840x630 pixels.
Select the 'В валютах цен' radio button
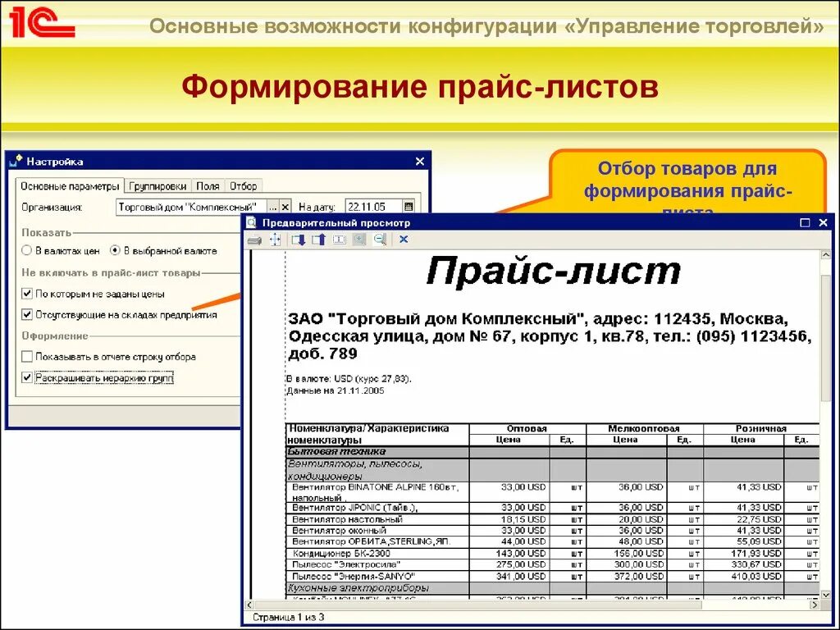tap(27, 250)
